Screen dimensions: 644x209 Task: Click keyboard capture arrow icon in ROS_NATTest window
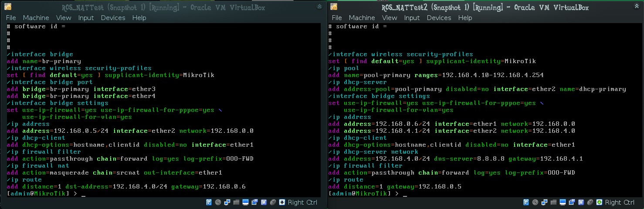(282, 202)
